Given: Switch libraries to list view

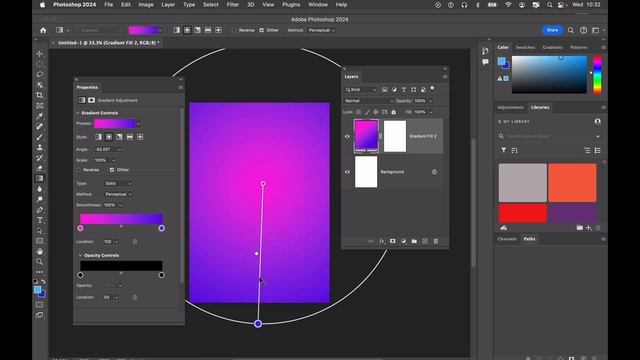Looking at the screenshot, I should point(598,151).
